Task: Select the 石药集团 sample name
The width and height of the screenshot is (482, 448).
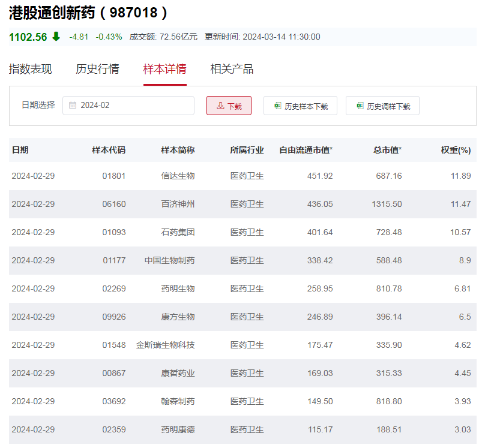Action: tap(178, 232)
